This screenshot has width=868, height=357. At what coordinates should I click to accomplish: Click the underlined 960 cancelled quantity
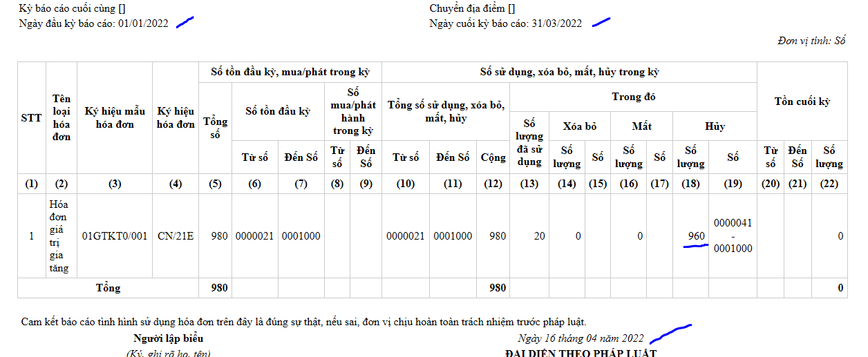click(x=696, y=236)
